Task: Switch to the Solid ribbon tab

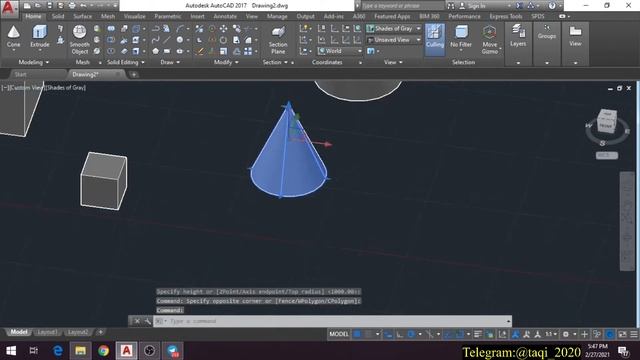Action: point(58,16)
